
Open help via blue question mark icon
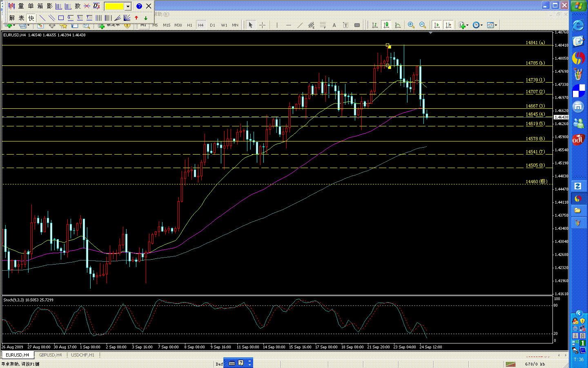(x=139, y=6)
